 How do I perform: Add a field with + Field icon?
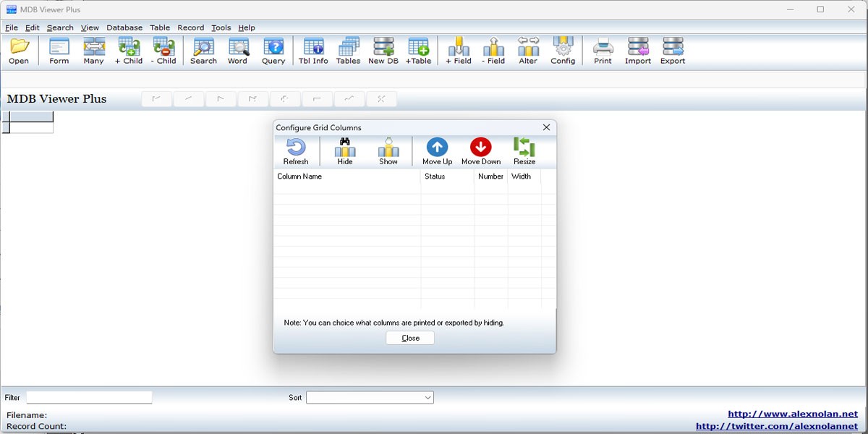point(459,51)
